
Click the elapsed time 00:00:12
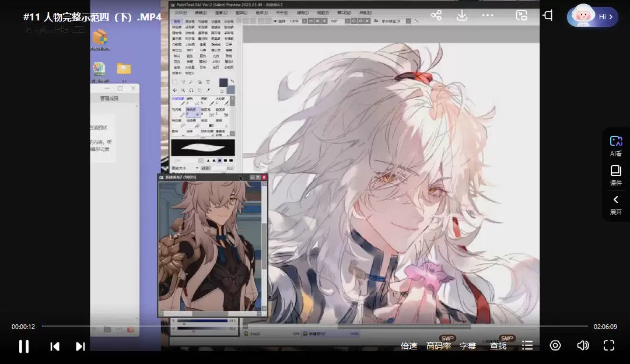(23, 327)
